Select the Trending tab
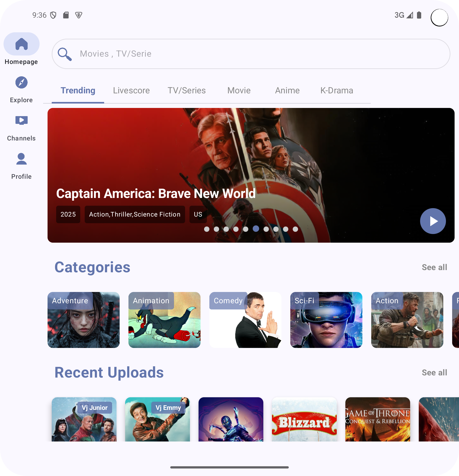 coord(78,91)
